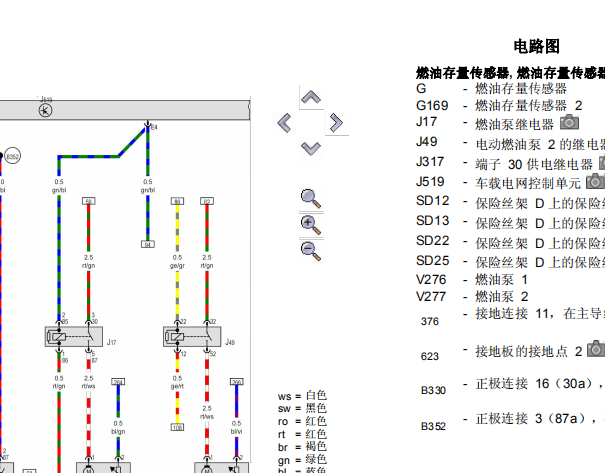This screenshot has height=473, width=605.
Task: Click the pan up arrow
Action: click(311, 97)
